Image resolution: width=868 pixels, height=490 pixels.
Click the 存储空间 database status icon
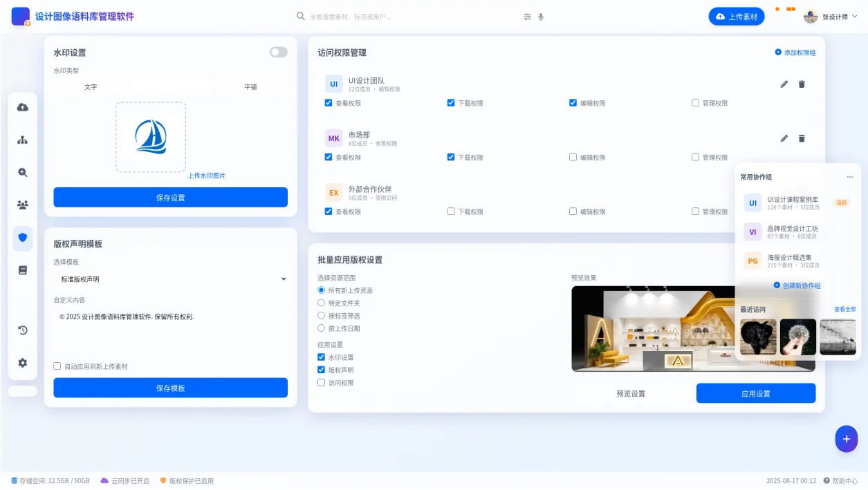click(15, 480)
